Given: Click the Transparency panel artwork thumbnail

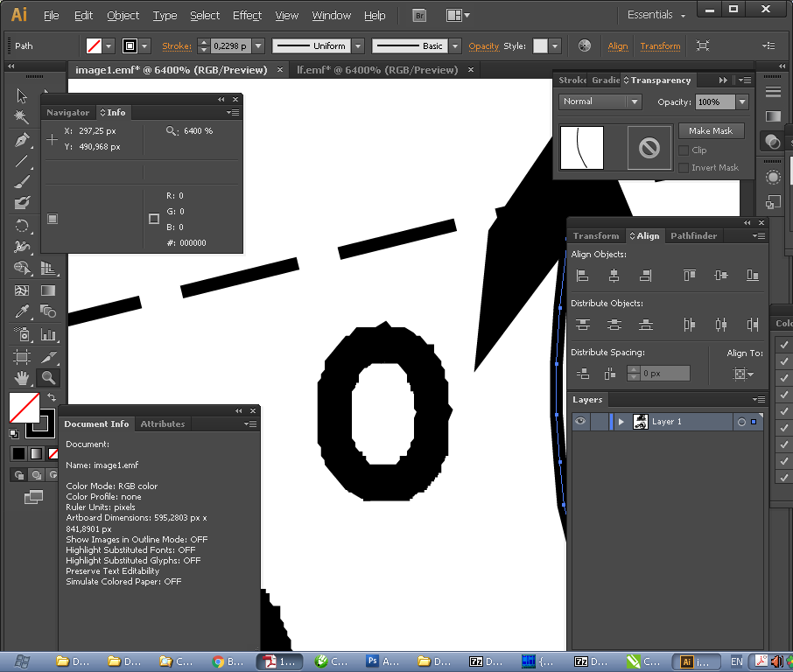Looking at the screenshot, I should tap(581, 148).
